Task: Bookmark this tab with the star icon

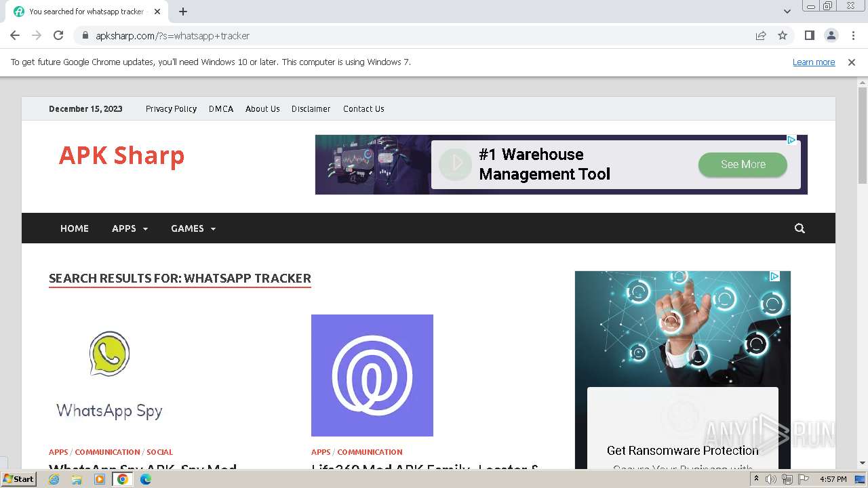Action: (x=783, y=35)
